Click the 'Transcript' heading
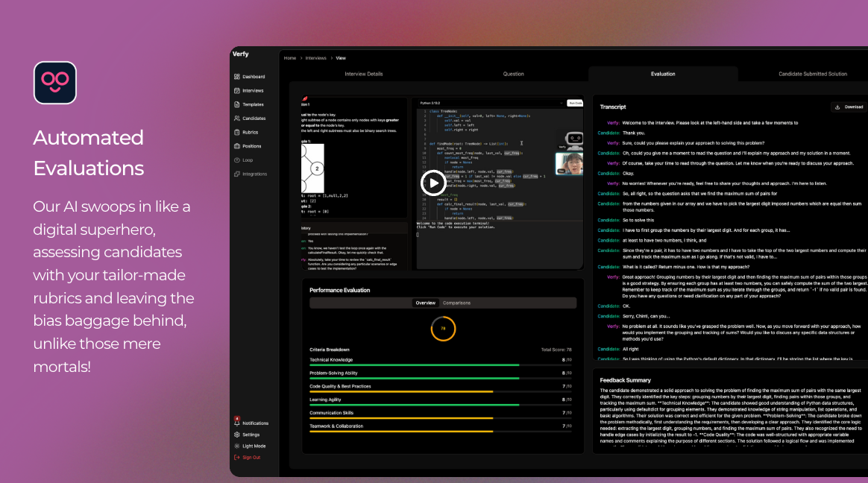The height and width of the screenshot is (483, 868). point(613,107)
